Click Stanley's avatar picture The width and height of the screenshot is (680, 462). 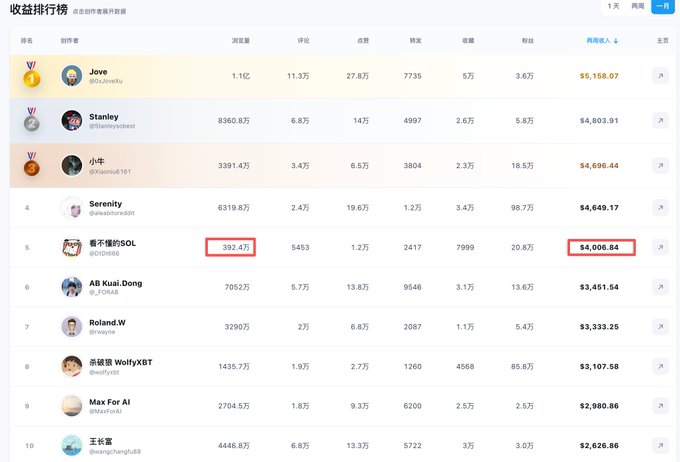(72, 121)
